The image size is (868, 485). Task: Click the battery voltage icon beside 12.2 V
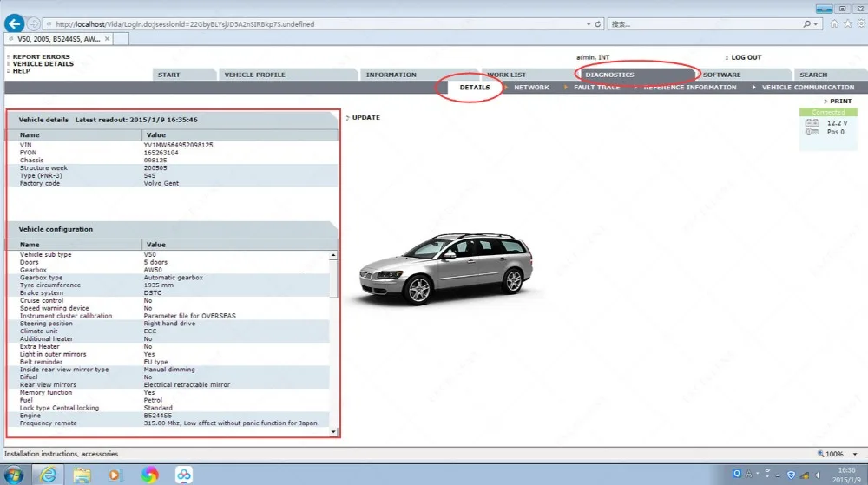pyautogui.click(x=812, y=123)
